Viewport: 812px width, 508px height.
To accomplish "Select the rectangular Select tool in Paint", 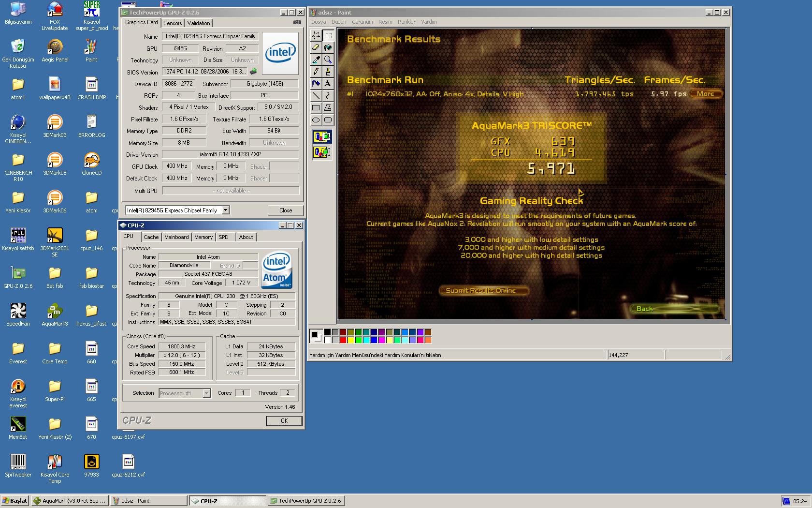I will (x=328, y=35).
